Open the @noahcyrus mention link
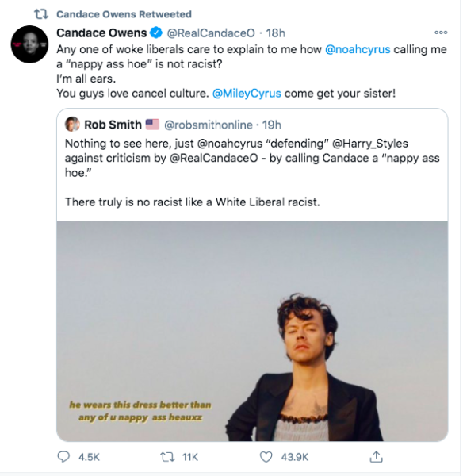This screenshot has height=476, width=463. (x=358, y=49)
